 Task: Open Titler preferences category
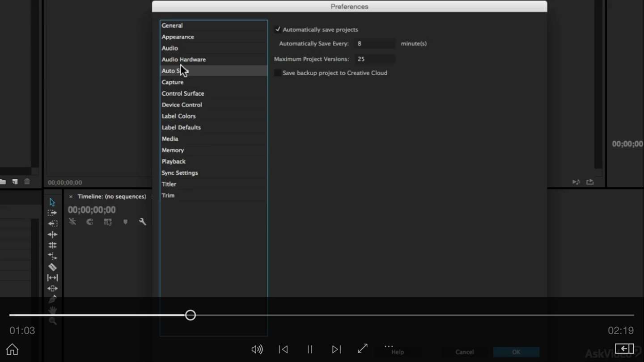214,184
